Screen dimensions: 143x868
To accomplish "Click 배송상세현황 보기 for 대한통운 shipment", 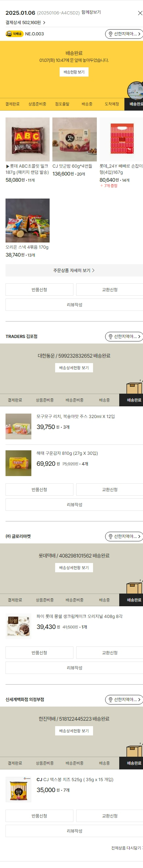I will (x=74, y=368).
